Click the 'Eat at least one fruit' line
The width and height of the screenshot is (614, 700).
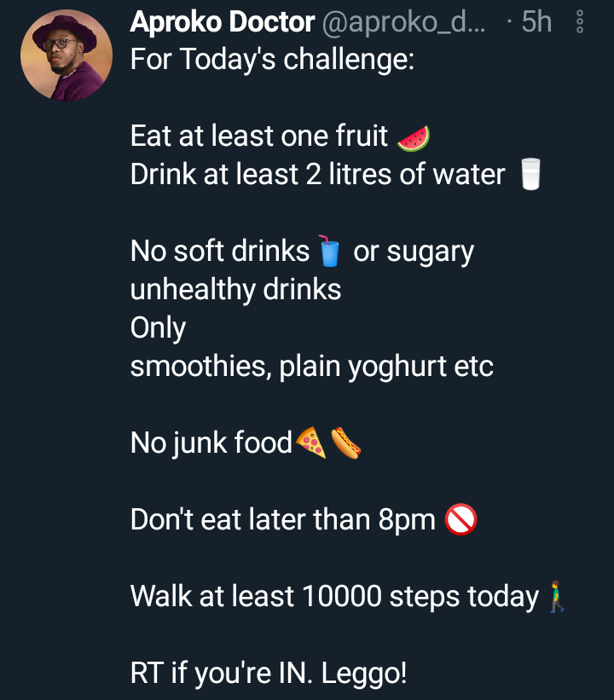pos(259,136)
